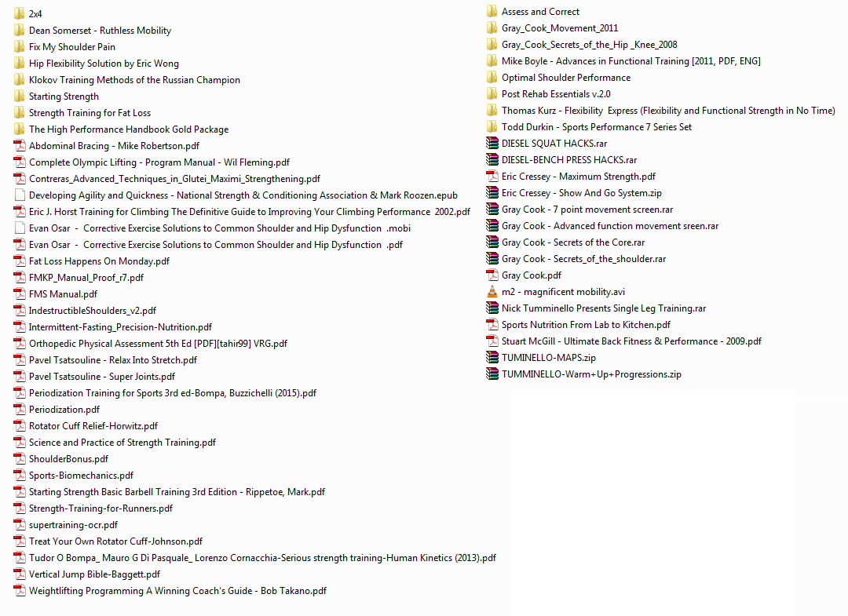This screenshot has width=848, height=616.
Task: Select Todd Durkin - Sports Performance 7 Series Set
Action: [x=597, y=126]
